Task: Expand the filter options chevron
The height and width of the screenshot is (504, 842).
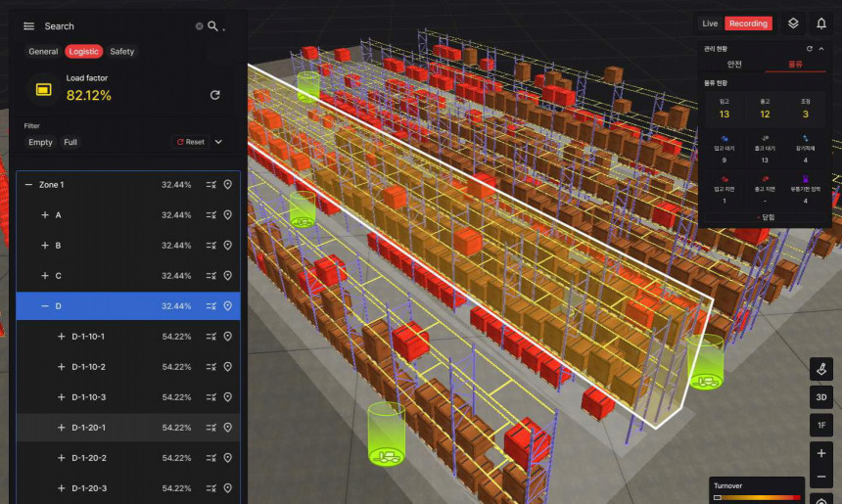Action: coord(218,142)
